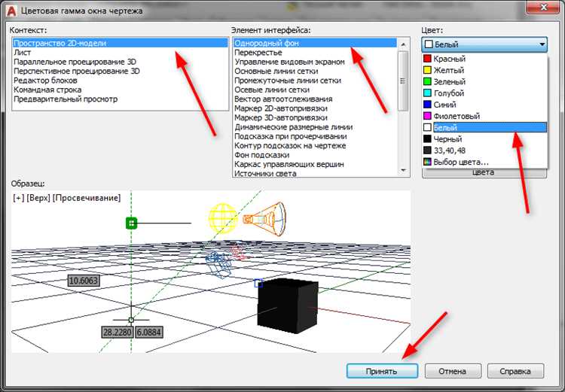The height and width of the screenshot is (392, 565).
Task: Select context Лист
Action: coord(121,53)
